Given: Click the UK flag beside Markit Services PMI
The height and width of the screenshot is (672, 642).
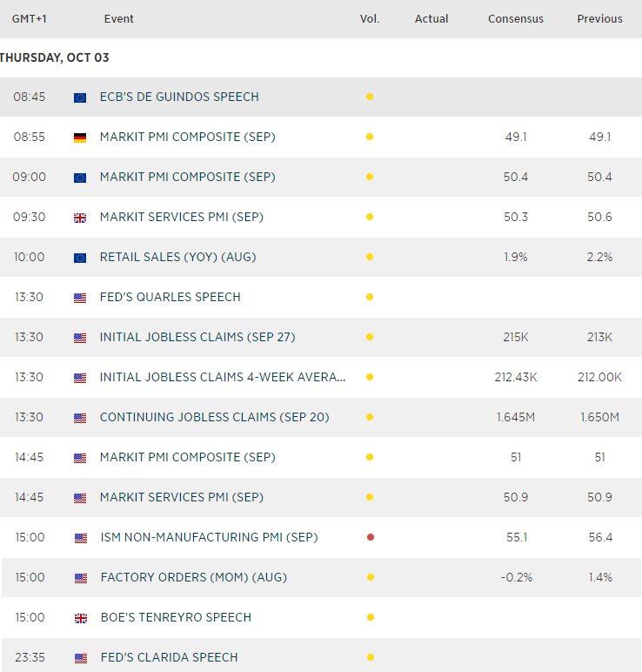Looking at the screenshot, I should (x=80, y=218).
